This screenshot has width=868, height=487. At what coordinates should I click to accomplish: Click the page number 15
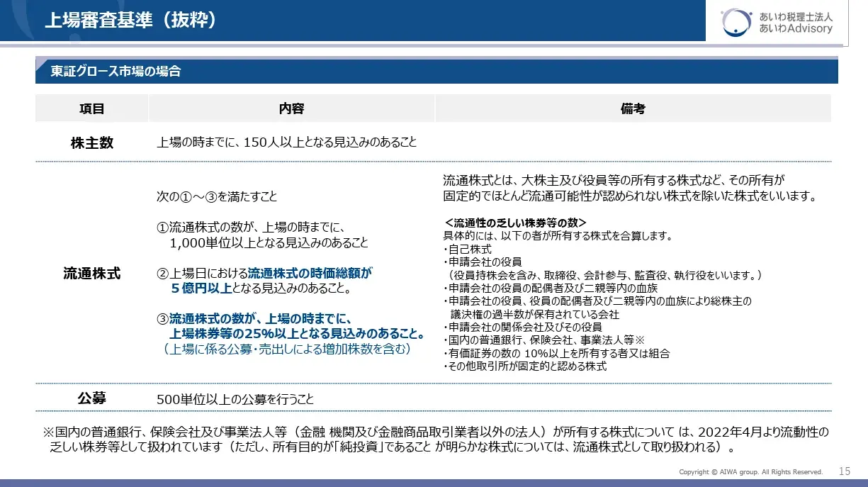[844, 471]
